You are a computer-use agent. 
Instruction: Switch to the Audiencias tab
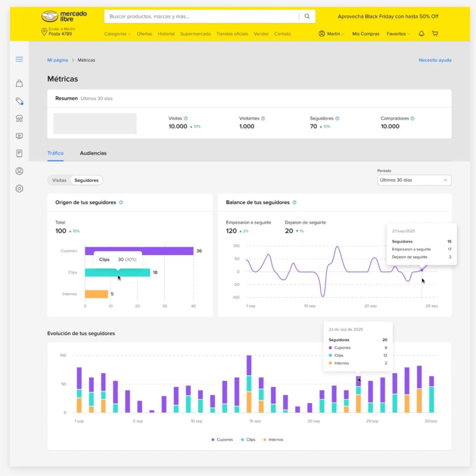click(93, 153)
